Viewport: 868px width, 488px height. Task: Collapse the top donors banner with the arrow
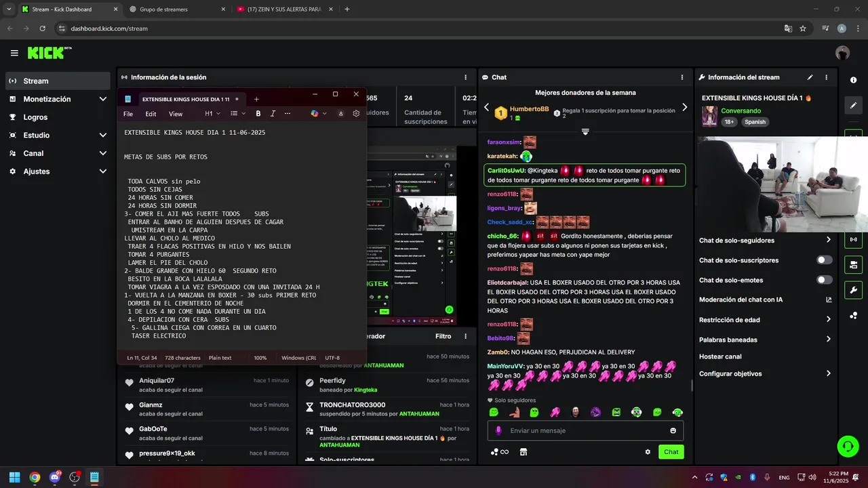[x=585, y=131]
